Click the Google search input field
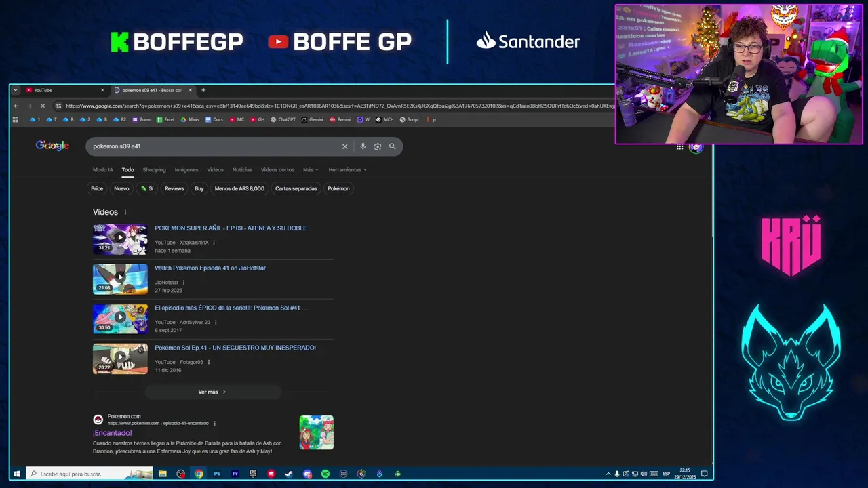The width and height of the screenshot is (868, 488). point(214,146)
